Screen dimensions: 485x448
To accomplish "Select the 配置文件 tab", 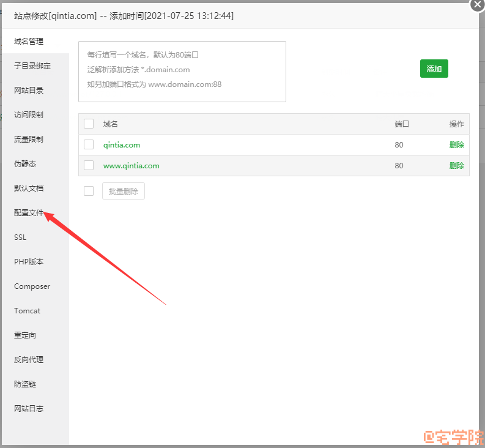I will pyautogui.click(x=29, y=213).
